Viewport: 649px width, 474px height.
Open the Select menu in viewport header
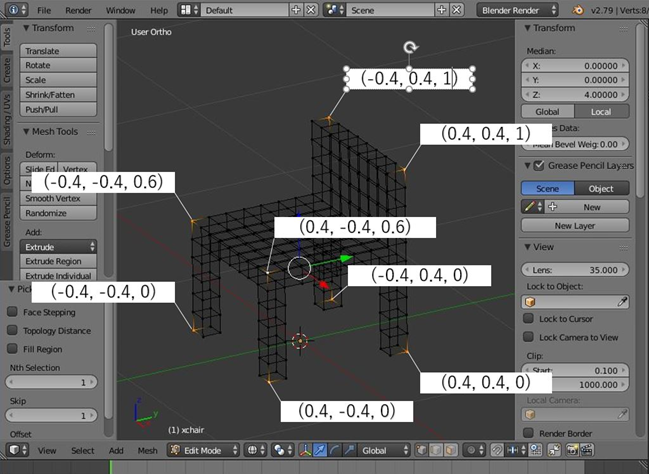[83, 450]
